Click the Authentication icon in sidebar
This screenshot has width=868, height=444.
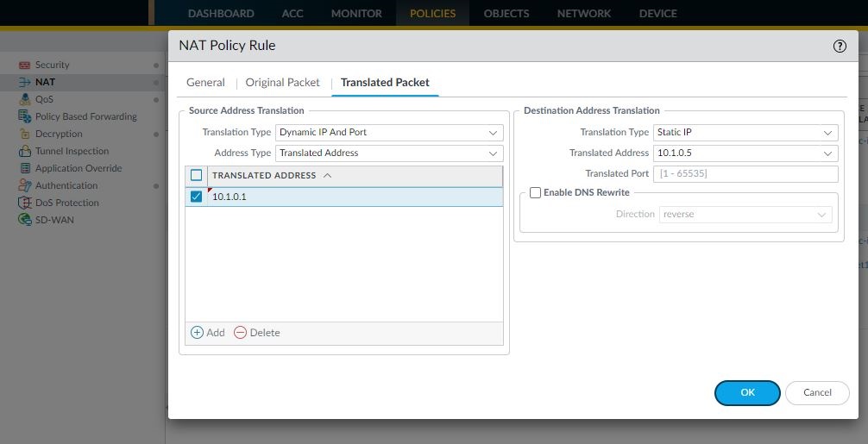coord(24,185)
